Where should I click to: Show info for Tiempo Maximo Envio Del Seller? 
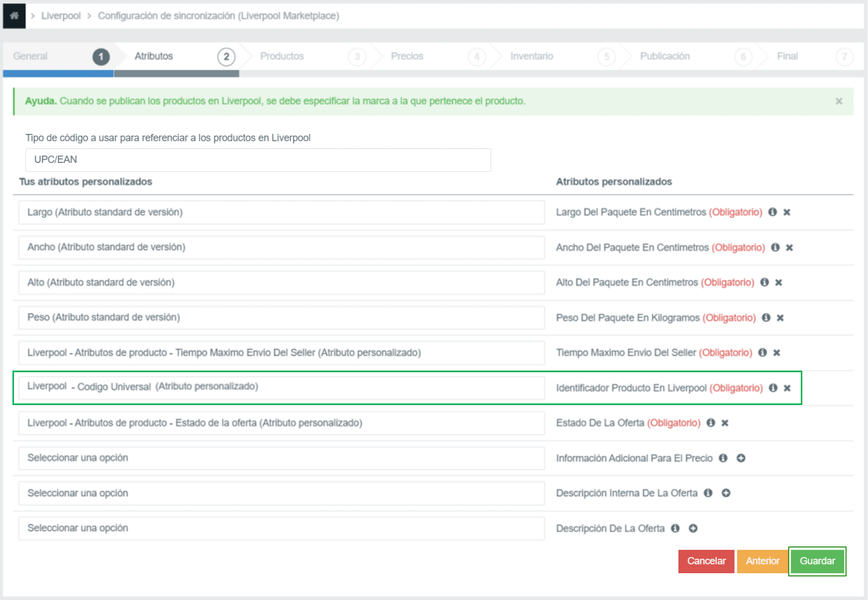(x=762, y=352)
